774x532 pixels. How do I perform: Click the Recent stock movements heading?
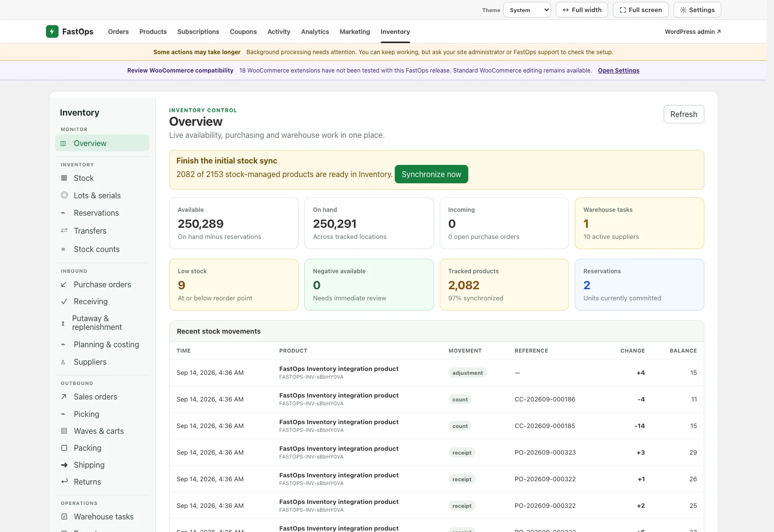pos(219,331)
